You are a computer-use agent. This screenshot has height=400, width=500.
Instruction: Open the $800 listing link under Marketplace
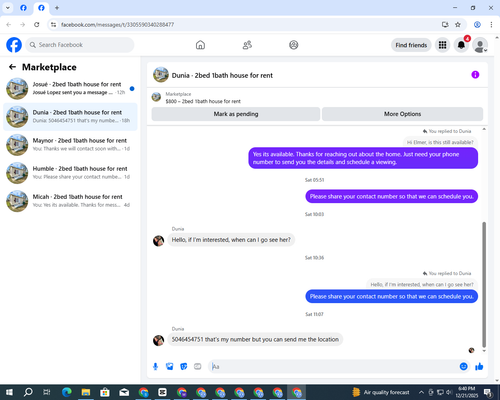coord(203,101)
